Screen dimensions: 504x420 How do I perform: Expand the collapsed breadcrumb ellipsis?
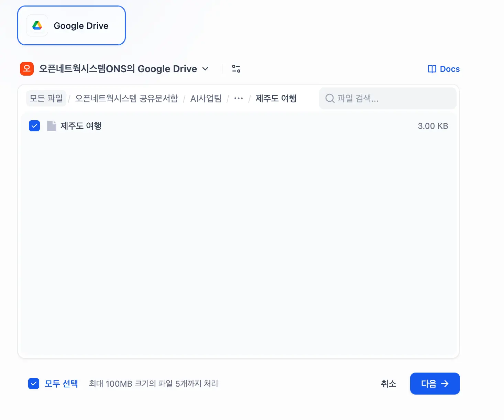(238, 99)
